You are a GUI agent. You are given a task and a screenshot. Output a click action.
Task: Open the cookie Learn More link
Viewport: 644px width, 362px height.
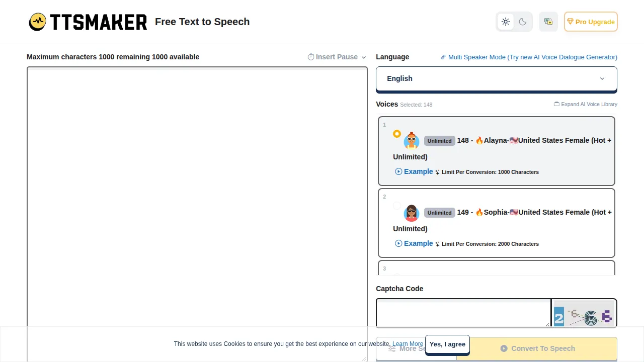pyautogui.click(x=408, y=344)
